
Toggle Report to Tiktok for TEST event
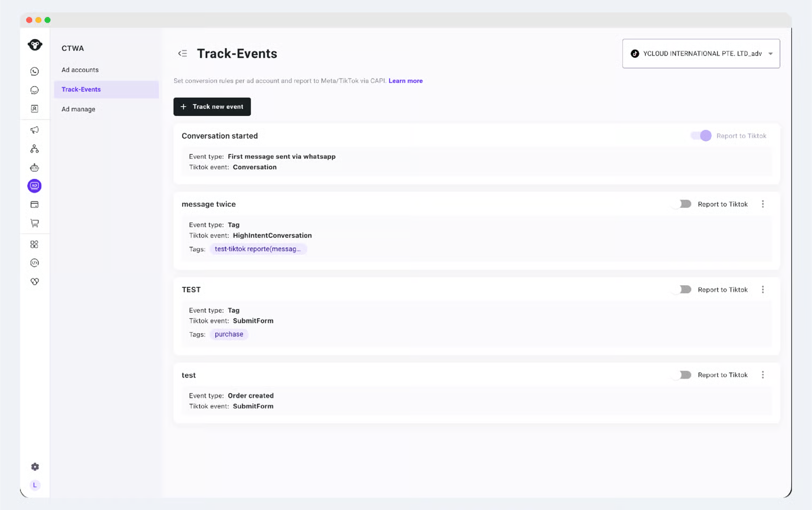tap(682, 289)
